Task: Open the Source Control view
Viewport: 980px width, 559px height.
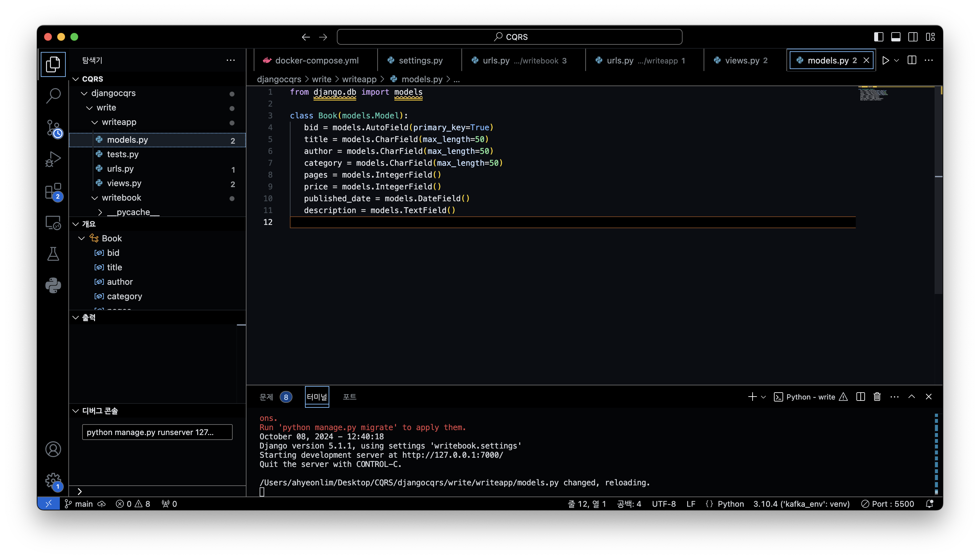Action: coord(53,128)
